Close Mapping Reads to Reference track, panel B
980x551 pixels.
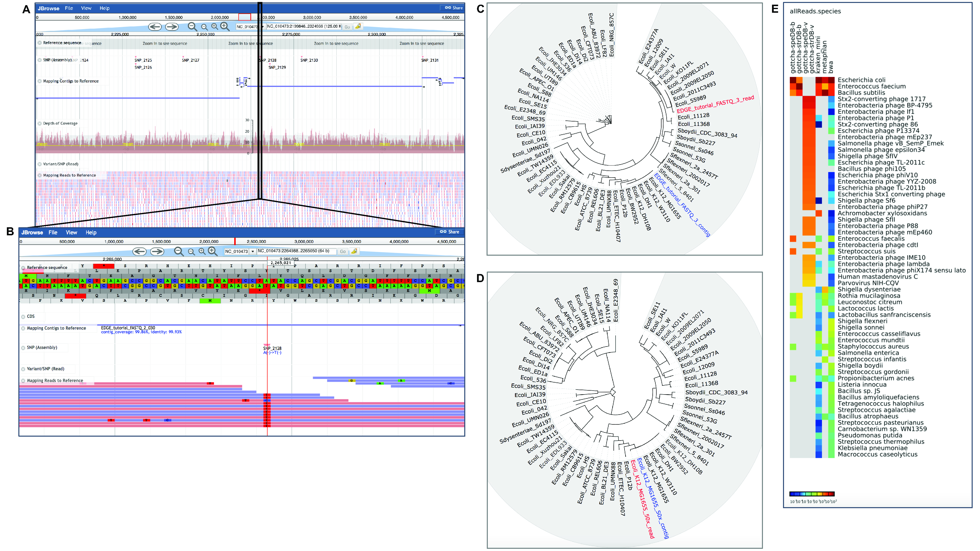pos(23,381)
